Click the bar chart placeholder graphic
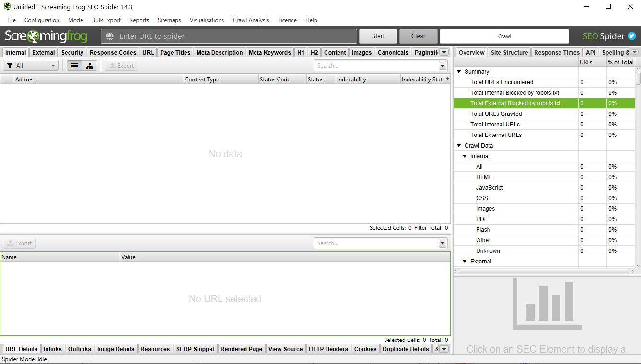Image resolution: width=641 pixels, height=364 pixels. [547, 304]
